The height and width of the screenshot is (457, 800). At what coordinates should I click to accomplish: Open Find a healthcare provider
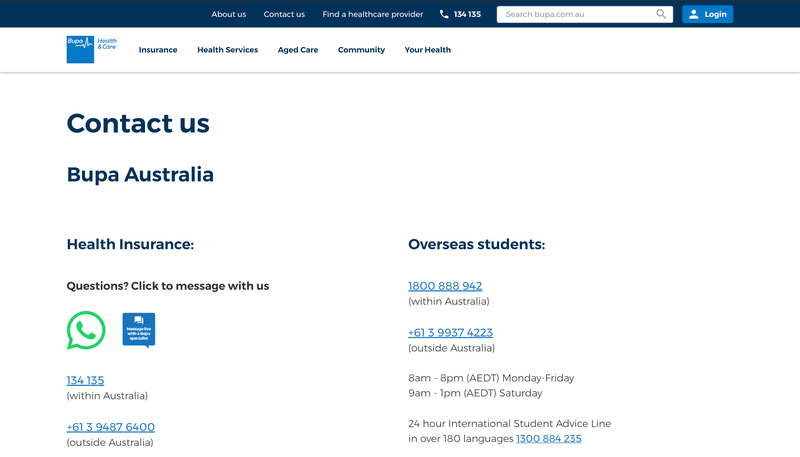tap(372, 14)
